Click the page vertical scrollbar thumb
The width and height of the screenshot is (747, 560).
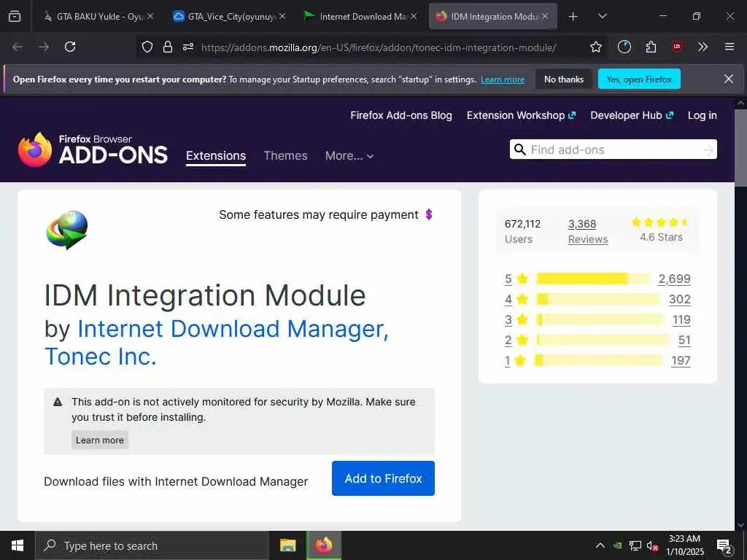pos(741,147)
